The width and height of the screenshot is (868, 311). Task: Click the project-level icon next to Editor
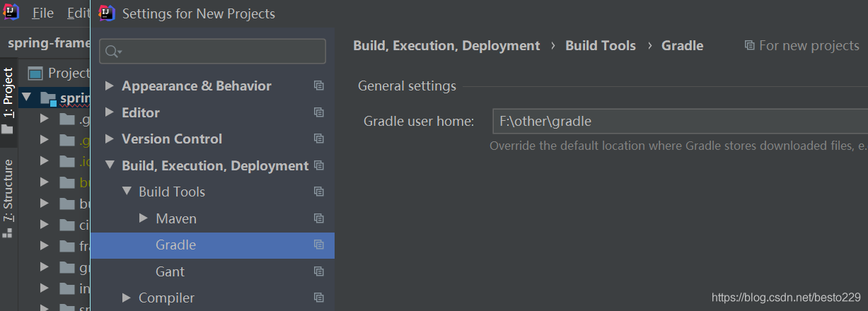319,112
